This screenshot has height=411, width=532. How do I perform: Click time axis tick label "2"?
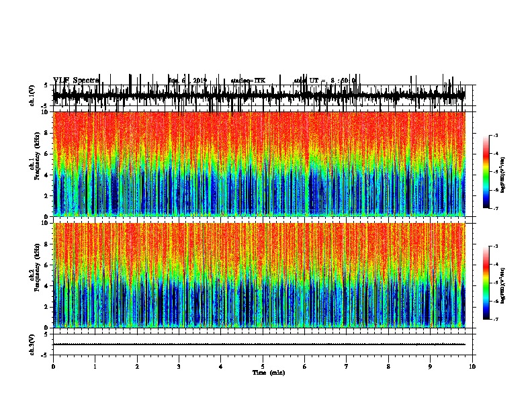[137, 367]
